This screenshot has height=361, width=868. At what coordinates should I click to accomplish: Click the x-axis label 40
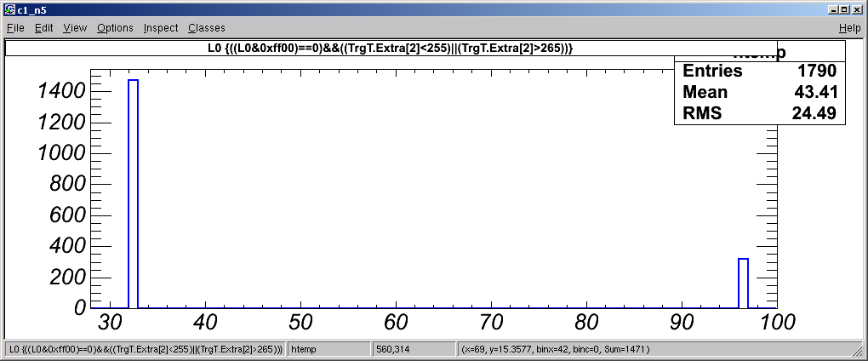coord(206,321)
